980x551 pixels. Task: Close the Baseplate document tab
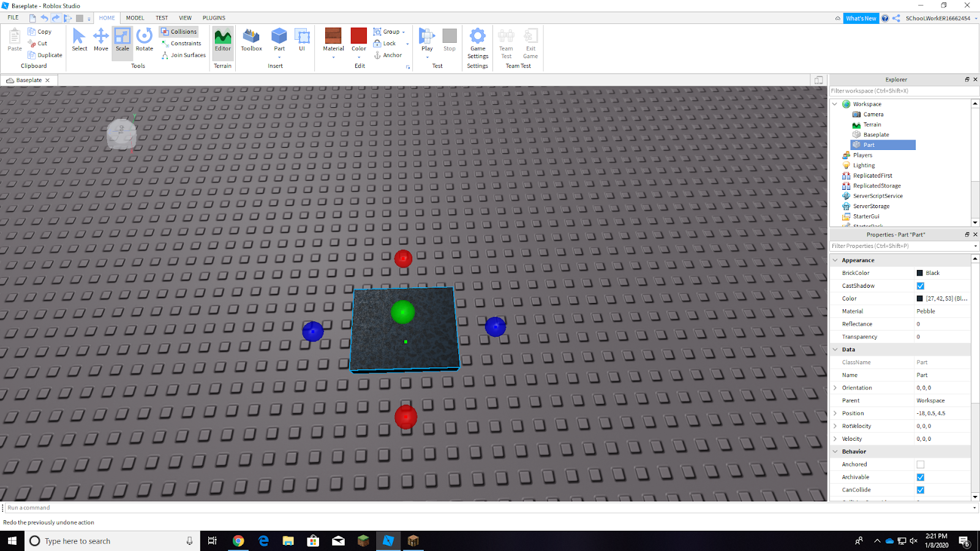click(x=47, y=80)
